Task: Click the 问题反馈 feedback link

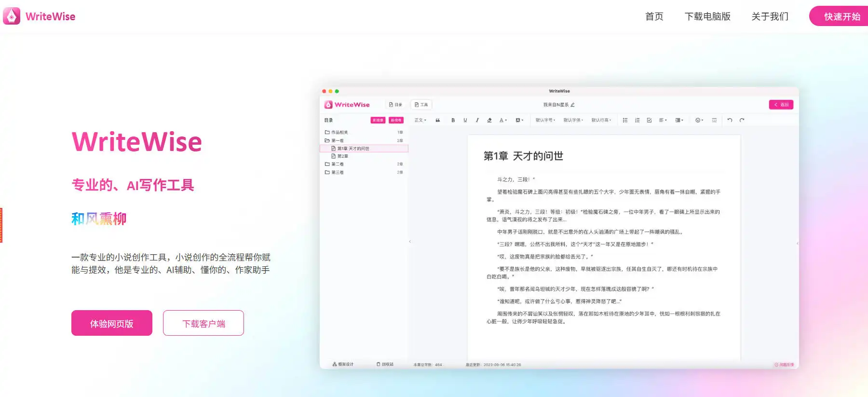Action: tap(784, 365)
